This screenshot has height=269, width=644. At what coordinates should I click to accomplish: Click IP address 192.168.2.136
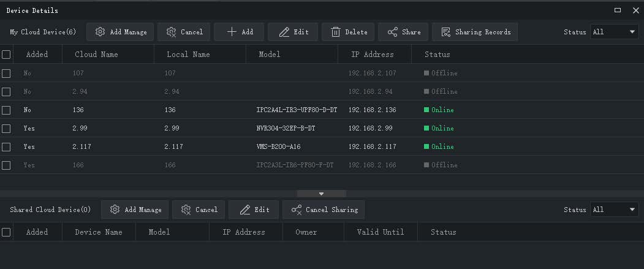point(373,110)
